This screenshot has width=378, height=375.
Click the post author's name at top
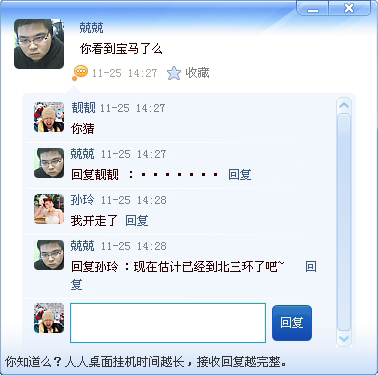tap(91, 27)
